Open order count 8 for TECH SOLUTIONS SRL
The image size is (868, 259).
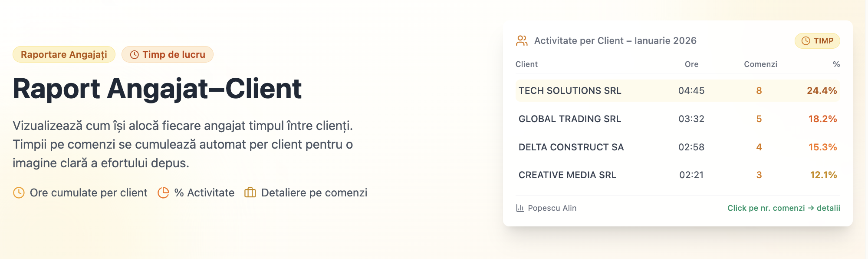coord(759,91)
